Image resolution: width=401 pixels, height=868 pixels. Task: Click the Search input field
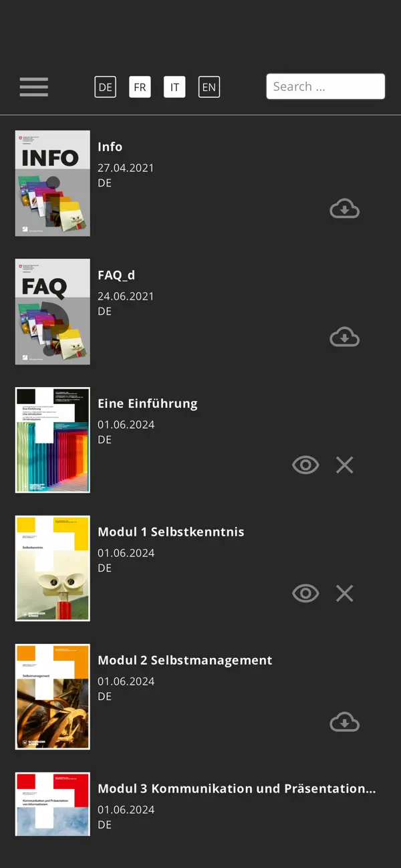click(325, 86)
